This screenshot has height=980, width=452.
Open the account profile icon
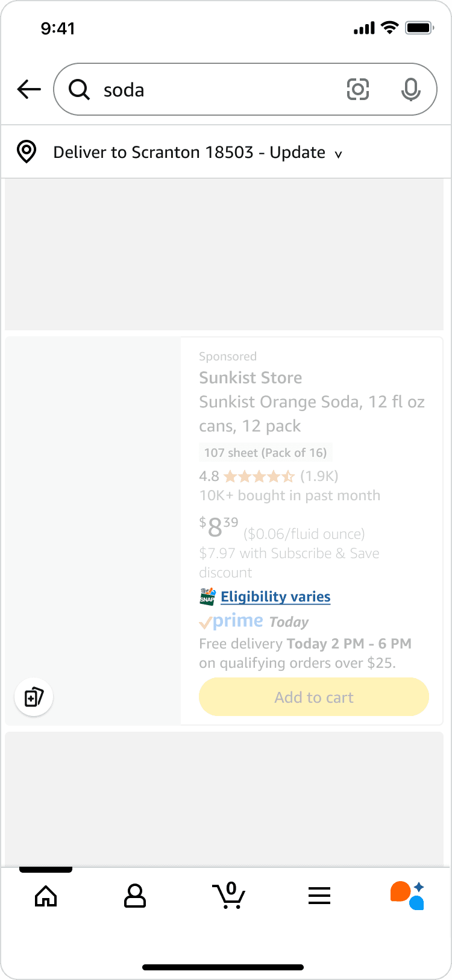click(135, 896)
